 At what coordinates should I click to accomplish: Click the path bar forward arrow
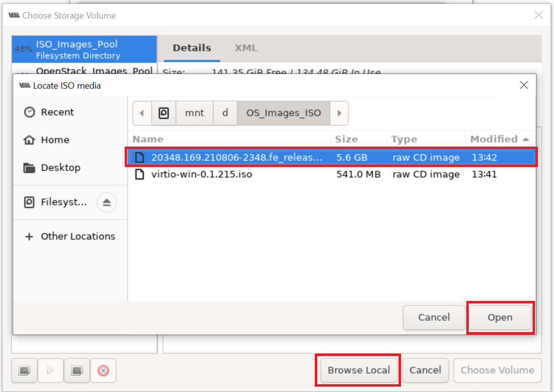pyautogui.click(x=339, y=113)
